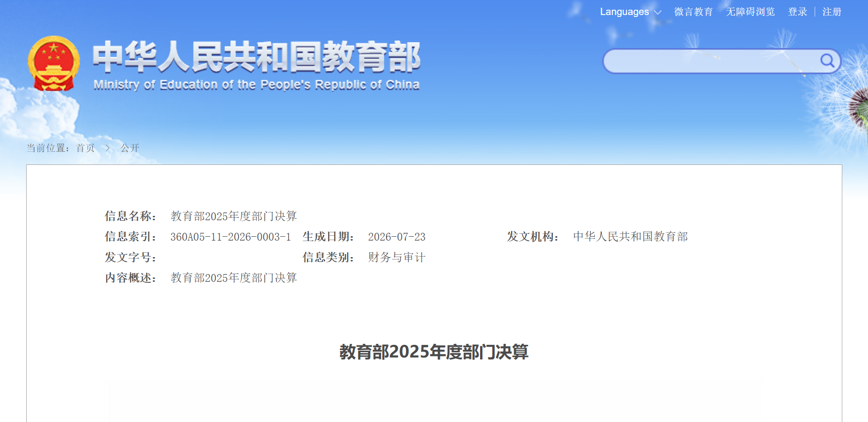Click the search magnifier icon

click(827, 61)
